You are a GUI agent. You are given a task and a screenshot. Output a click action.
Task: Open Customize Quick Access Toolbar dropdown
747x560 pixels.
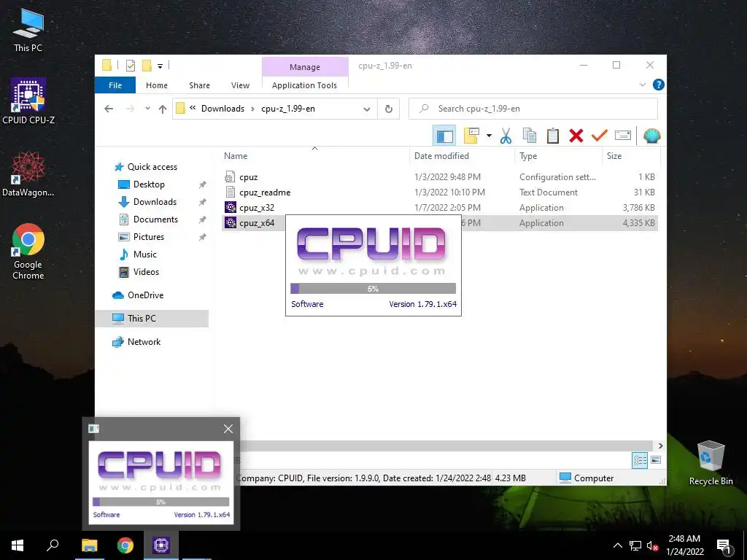(160, 66)
